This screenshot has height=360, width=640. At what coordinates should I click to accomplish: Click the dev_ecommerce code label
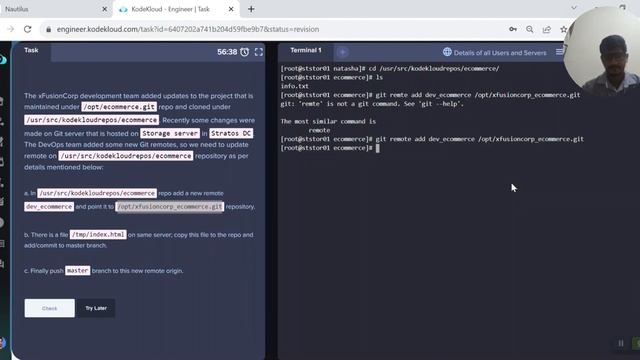(49, 207)
